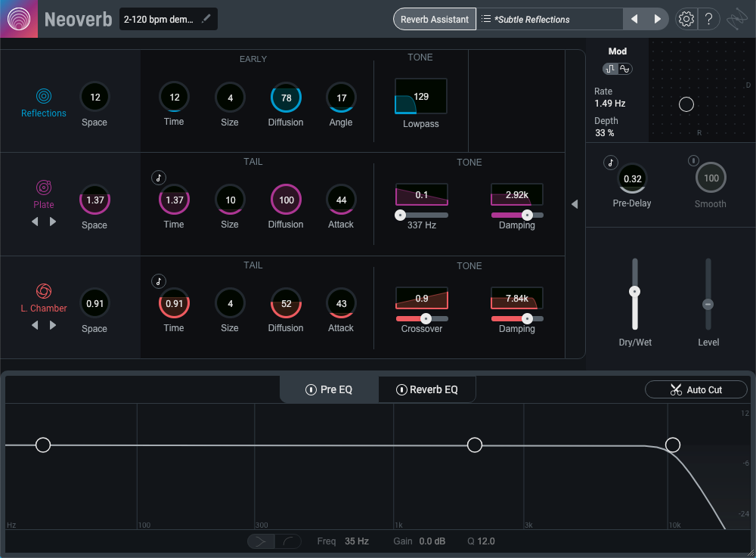Select the Plate engine icon
This screenshot has height=558, width=756.
[44, 188]
